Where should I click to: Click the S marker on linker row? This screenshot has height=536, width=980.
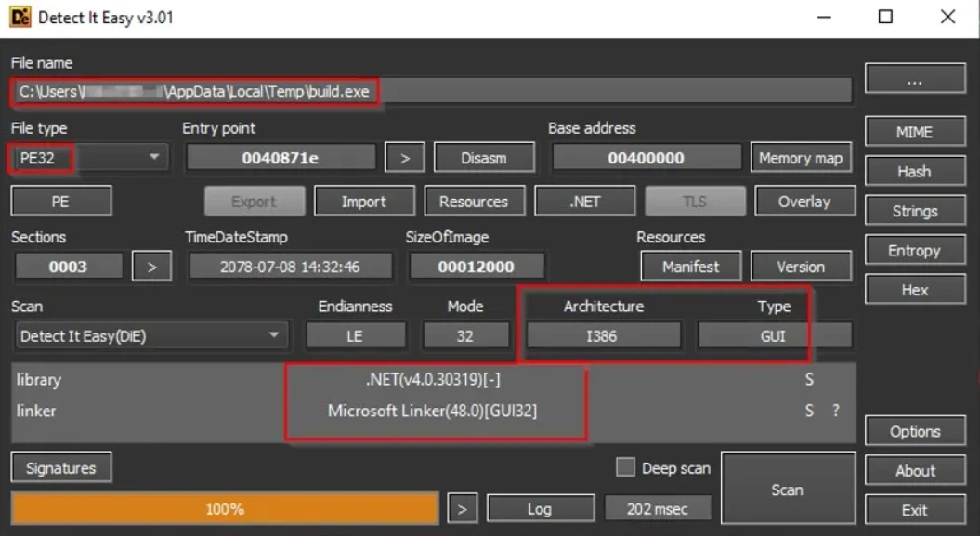click(809, 411)
